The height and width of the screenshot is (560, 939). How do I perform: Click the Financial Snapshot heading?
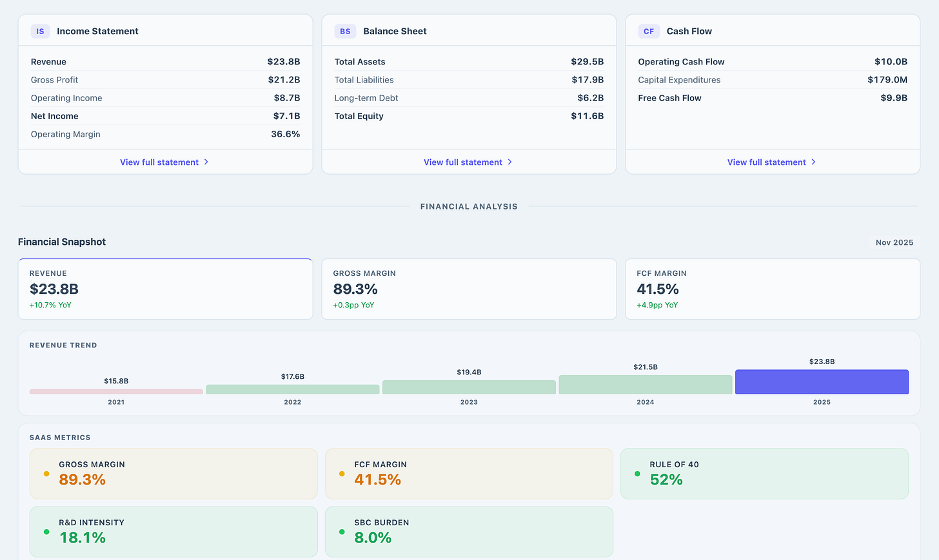[62, 242]
